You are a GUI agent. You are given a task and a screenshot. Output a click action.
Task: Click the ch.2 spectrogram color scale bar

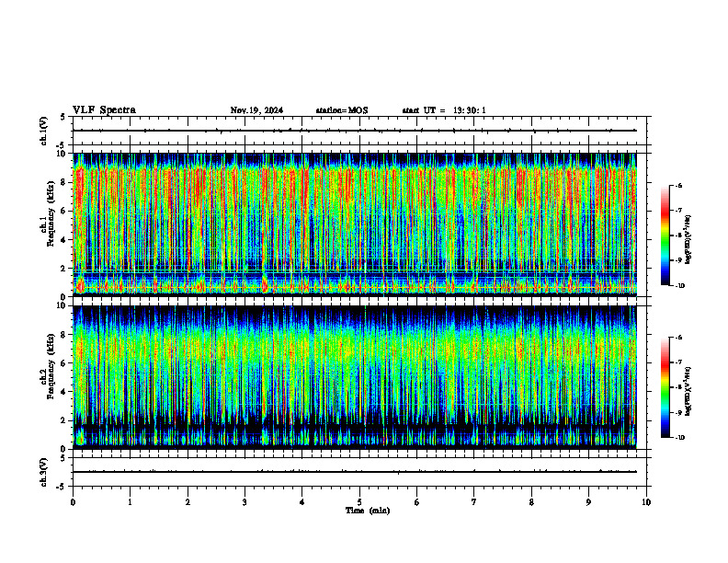point(665,387)
